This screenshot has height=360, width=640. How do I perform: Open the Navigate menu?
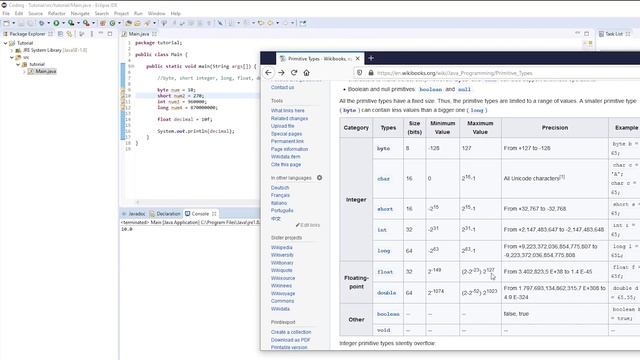pos(80,13)
